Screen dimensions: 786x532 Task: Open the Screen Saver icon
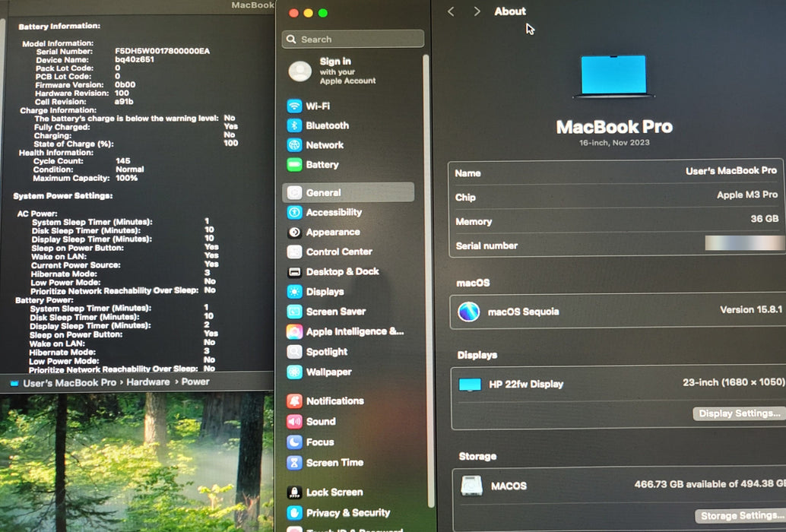coord(294,312)
